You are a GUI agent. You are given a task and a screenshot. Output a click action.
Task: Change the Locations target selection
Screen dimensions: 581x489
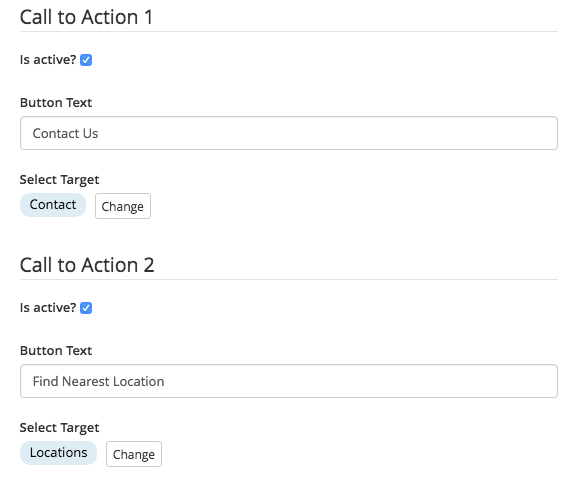tap(134, 454)
